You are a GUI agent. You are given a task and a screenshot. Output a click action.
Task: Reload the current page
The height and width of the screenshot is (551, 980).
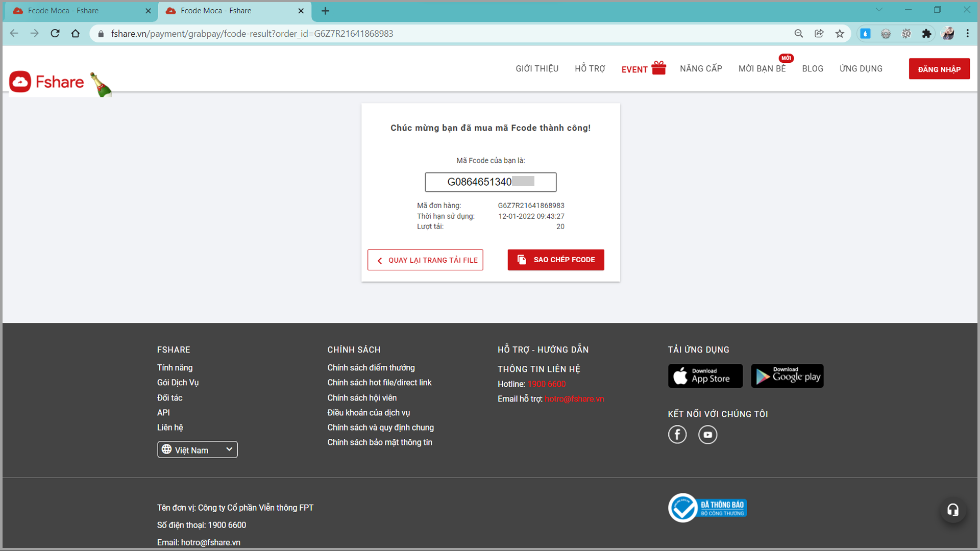coord(55,34)
